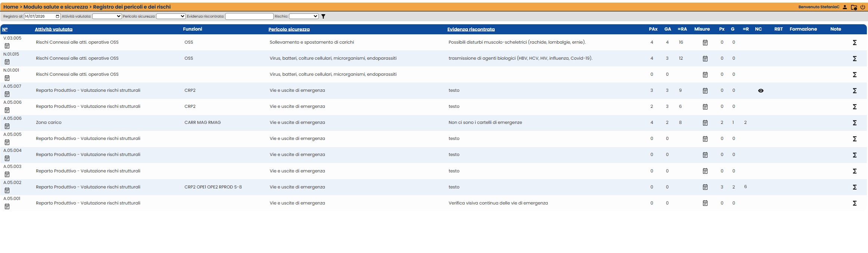Viewport: 868px width, 253px height.
Task: Sort by Evidenza riscontrata column header
Action: click(x=471, y=29)
